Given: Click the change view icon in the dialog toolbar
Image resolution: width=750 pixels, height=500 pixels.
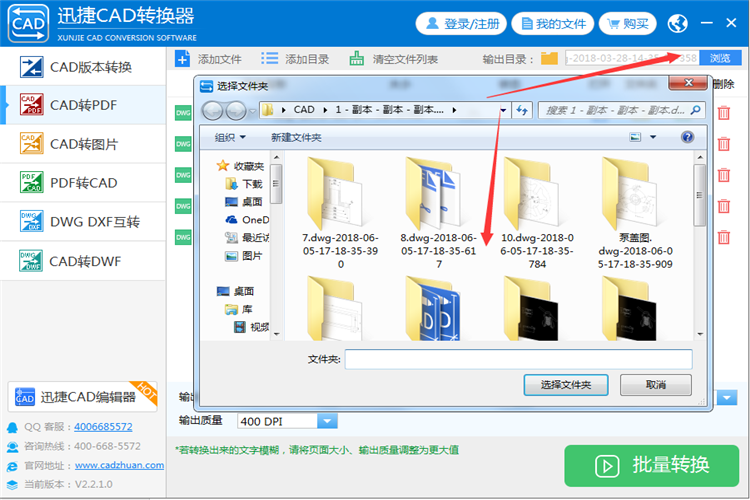Looking at the screenshot, I should click(x=635, y=137).
